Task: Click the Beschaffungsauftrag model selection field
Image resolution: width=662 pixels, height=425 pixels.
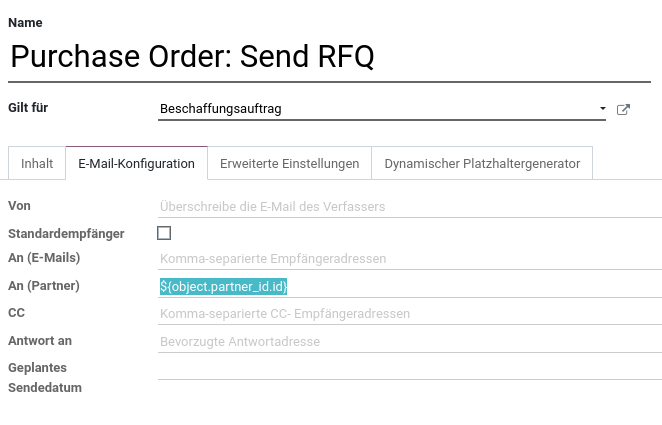Action: coord(382,109)
